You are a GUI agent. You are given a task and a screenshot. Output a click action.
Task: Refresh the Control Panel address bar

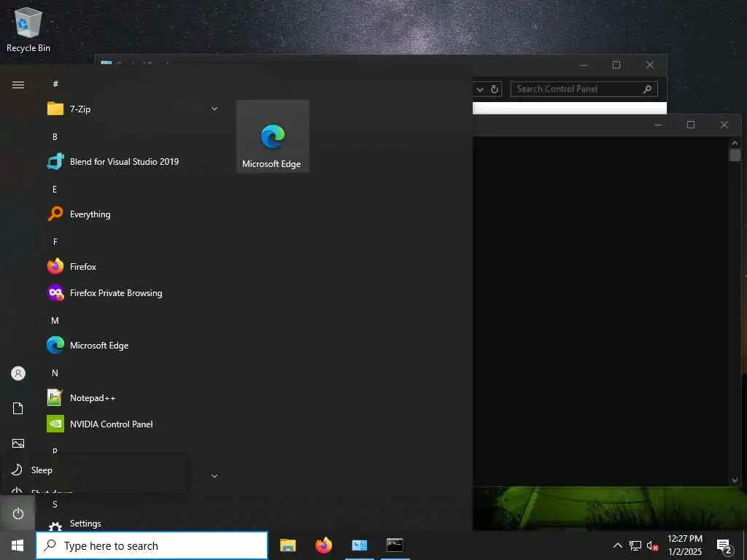click(x=495, y=89)
